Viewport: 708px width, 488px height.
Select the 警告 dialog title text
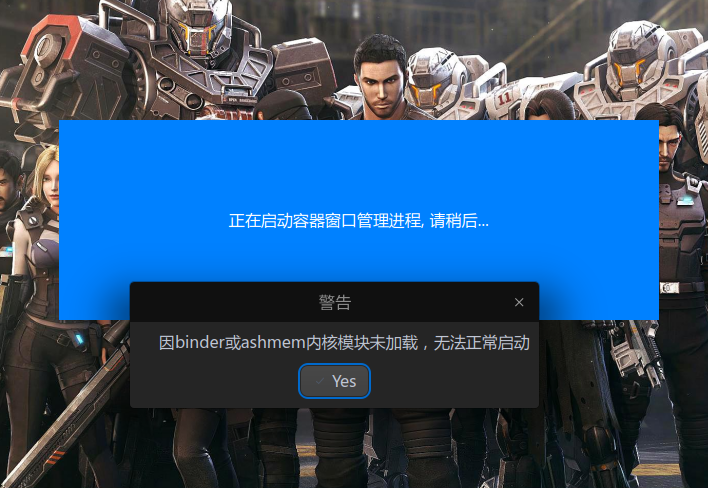click(x=335, y=302)
